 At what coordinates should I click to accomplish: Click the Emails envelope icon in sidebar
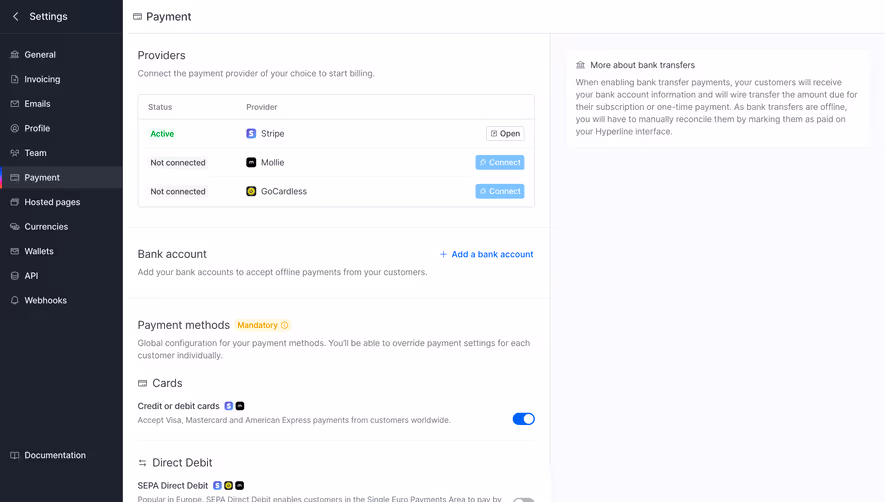pos(15,103)
